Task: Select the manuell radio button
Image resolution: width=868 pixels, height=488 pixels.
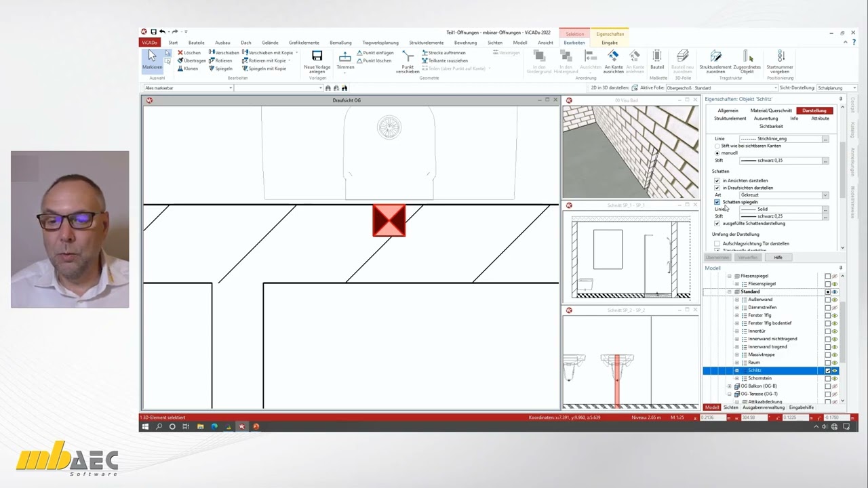Action: tap(717, 153)
